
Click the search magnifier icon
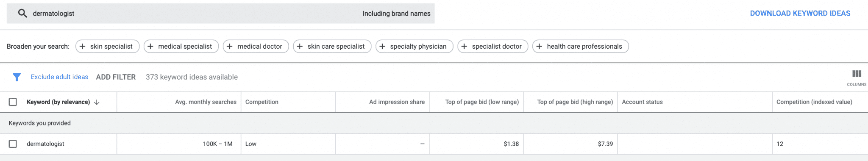(x=22, y=14)
